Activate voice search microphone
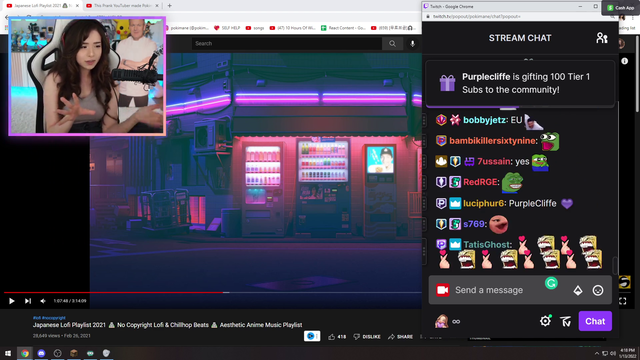Screen dimensions: 640x360 coord(412,43)
